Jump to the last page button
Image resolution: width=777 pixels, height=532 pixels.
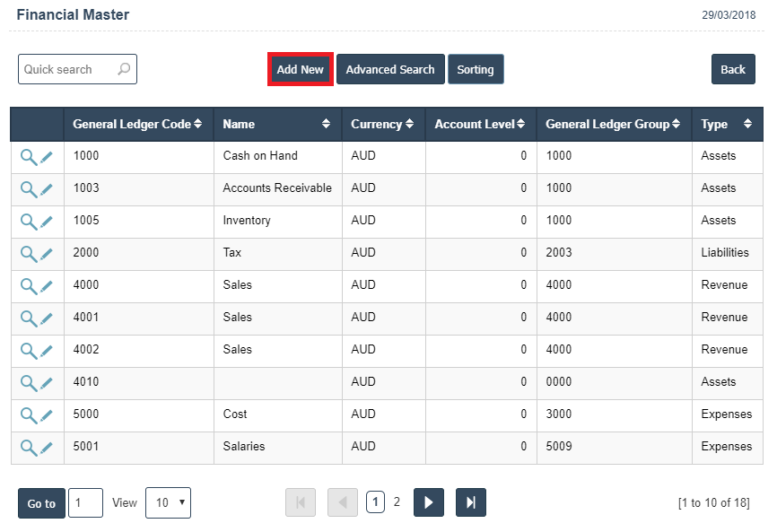coord(471,502)
